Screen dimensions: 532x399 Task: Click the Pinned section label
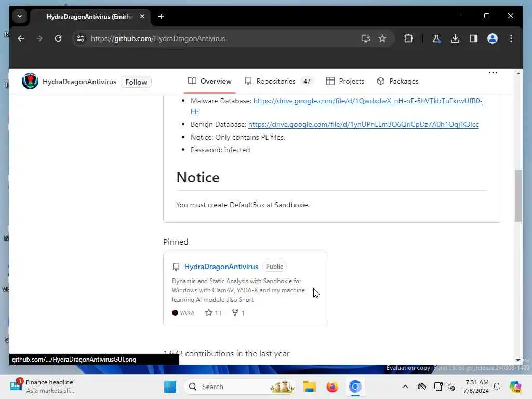176,242
